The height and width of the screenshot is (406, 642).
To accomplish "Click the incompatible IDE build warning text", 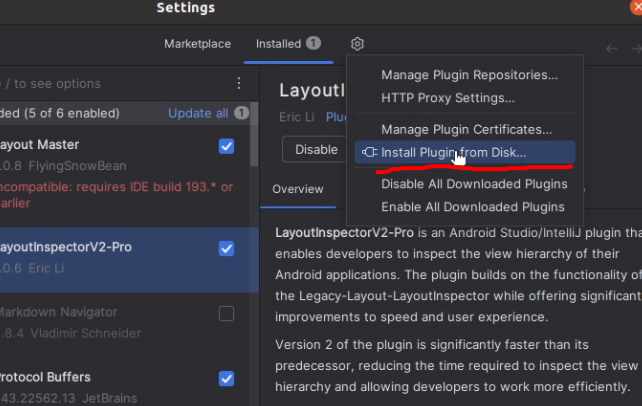I will coord(116,195).
